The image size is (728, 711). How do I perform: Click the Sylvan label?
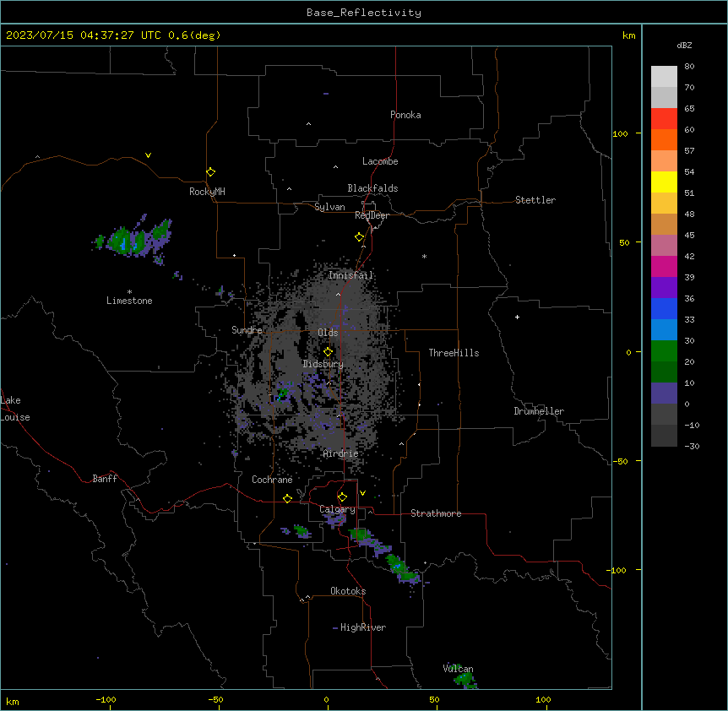click(x=329, y=207)
